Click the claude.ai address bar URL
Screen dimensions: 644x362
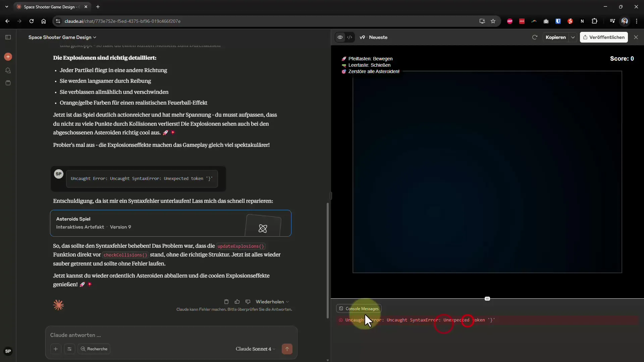coord(122,21)
